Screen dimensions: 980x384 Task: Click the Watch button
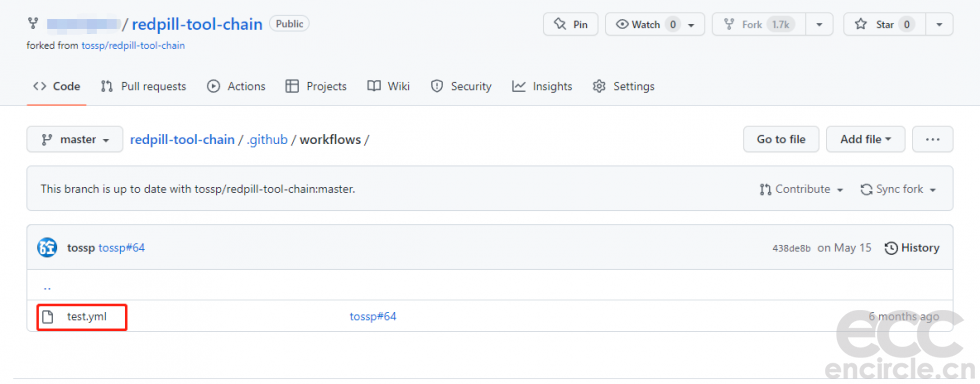click(x=654, y=24)
